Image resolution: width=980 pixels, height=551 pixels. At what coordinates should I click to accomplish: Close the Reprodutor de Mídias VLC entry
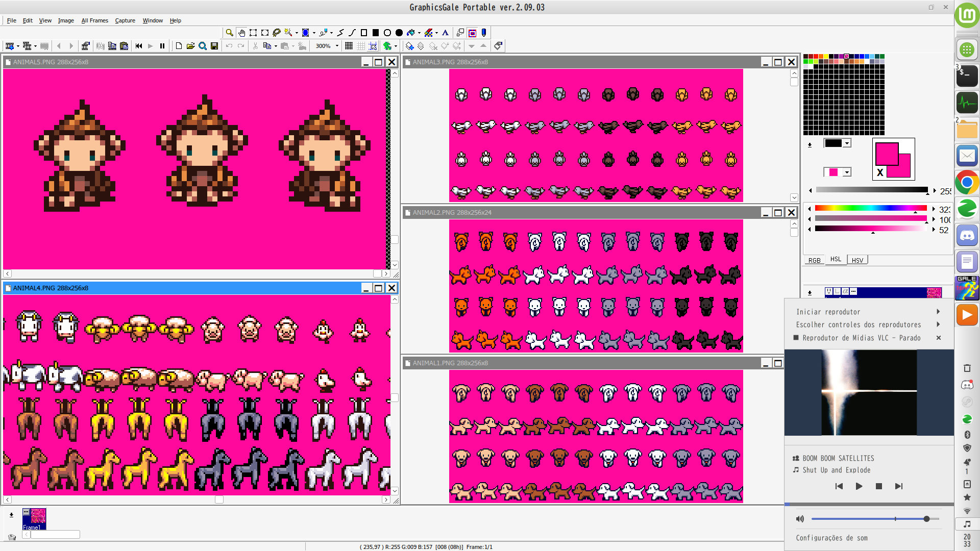[x=938, y=338]
